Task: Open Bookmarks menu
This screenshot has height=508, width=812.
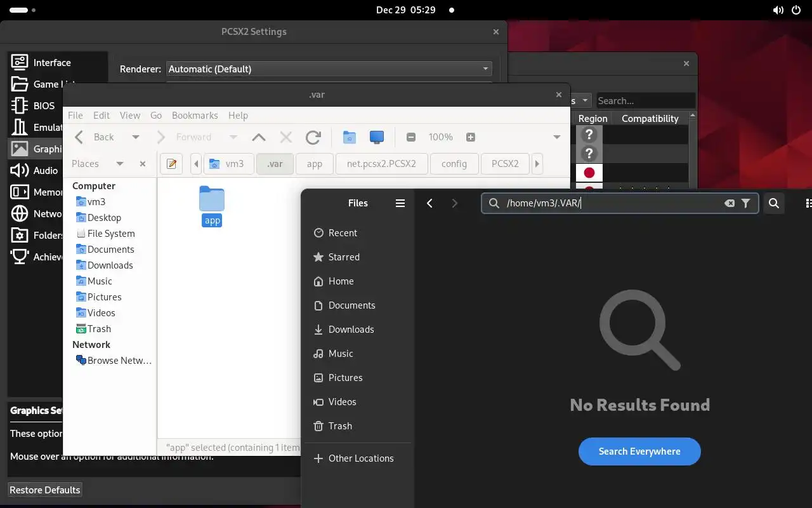Action: [195, 116]
